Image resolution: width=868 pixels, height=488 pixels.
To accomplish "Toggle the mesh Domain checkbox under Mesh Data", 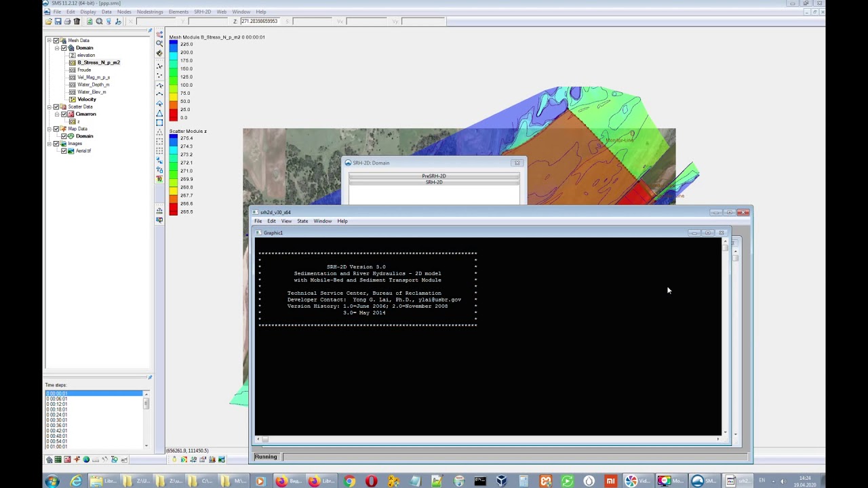I will pyautogui.click(x=64, y=48).
